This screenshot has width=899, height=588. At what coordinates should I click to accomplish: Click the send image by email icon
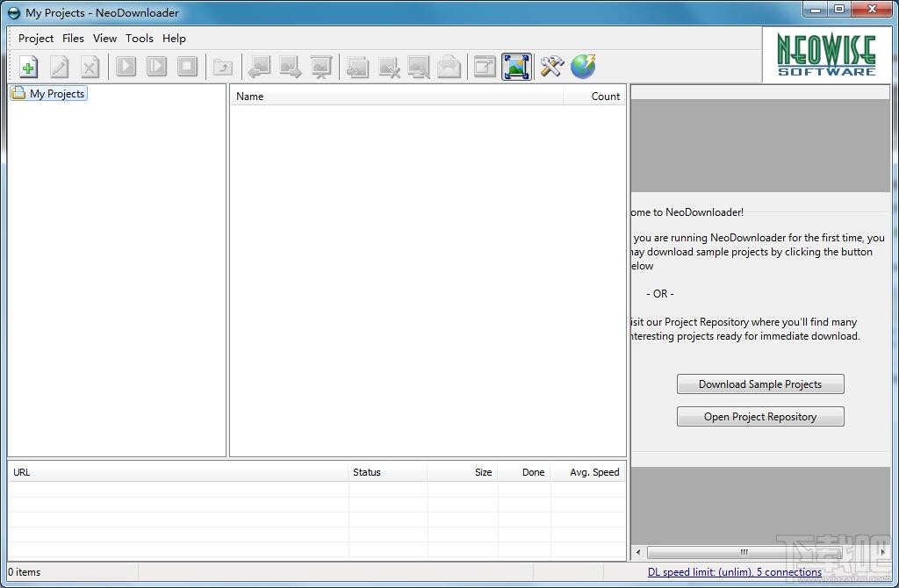(x=449, y=67)
